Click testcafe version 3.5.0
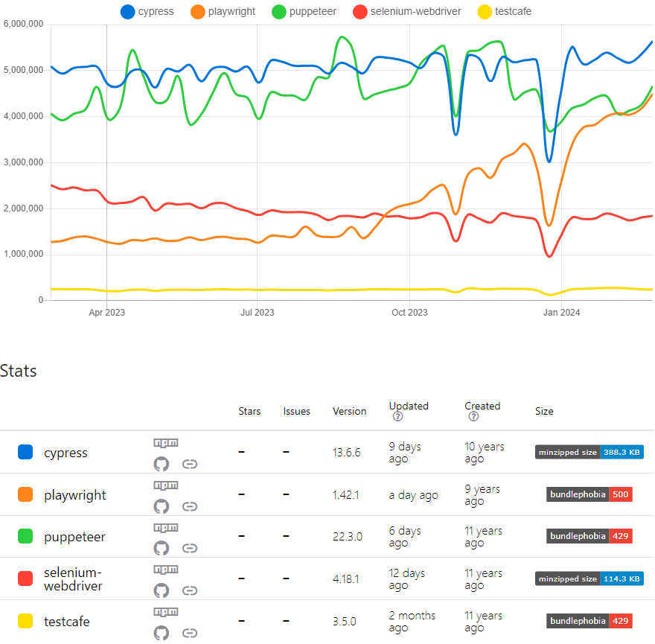The height and width of the screenshot is (644, 655). [x=345, y=622]
